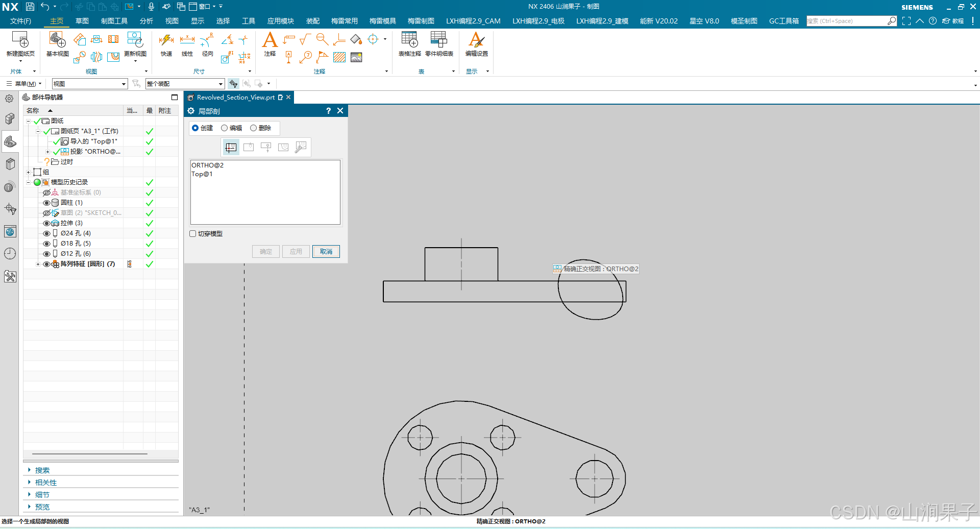Expand the 细节 panel section
Viewport: 980px width, 529px height.
pyautogui.click(x=42, y=495)
